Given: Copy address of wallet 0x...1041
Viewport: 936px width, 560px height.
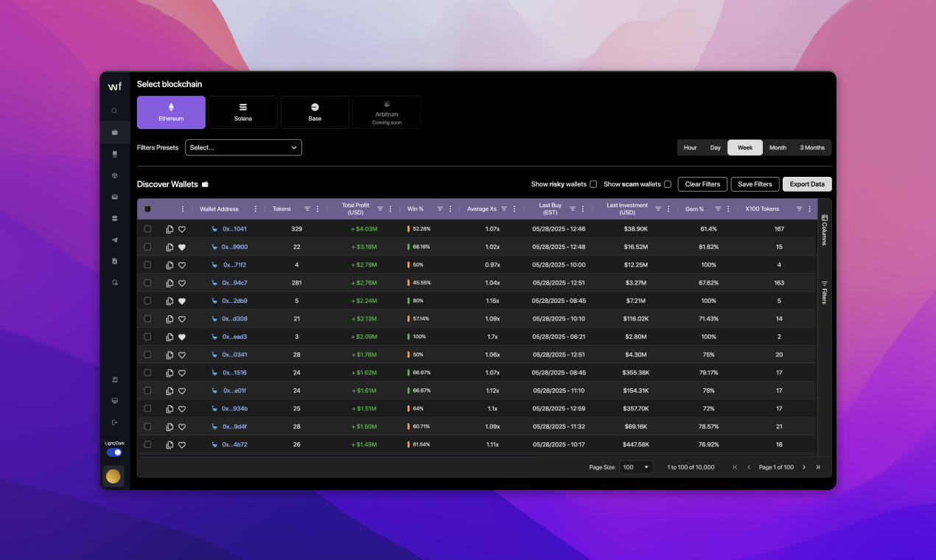Looking at the screenshot, I should 170,229.
